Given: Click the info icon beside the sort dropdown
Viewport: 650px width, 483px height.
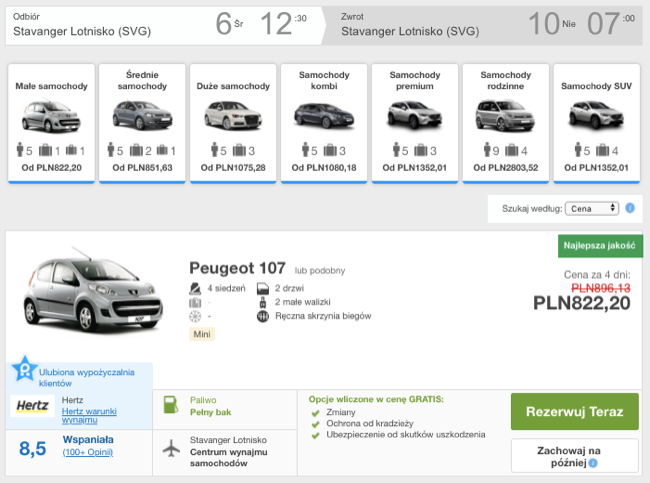Looking at the screenshot, I should point(630,208).
